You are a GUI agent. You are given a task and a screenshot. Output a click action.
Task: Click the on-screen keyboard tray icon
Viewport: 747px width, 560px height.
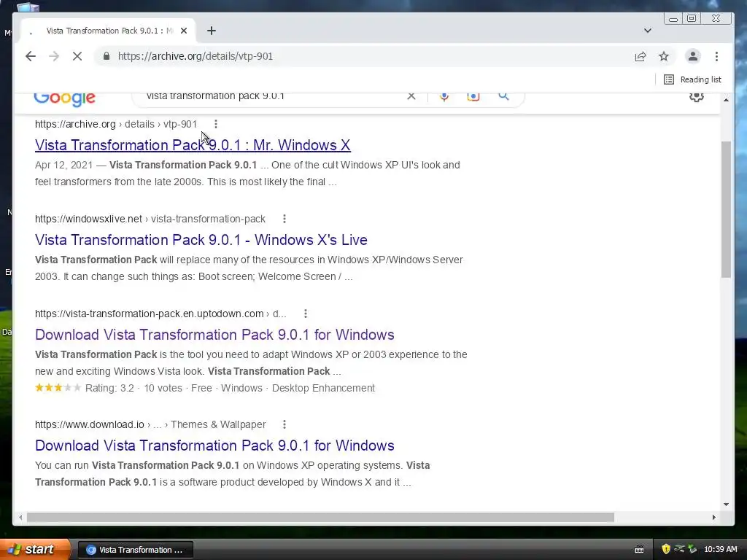[x=639, y=550]
